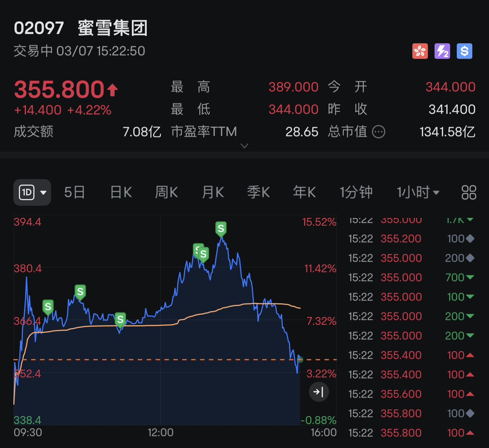Tap the 今开 value 344.000
The width and height of the screenshot is (489, 448).
(x=450, y=87)
